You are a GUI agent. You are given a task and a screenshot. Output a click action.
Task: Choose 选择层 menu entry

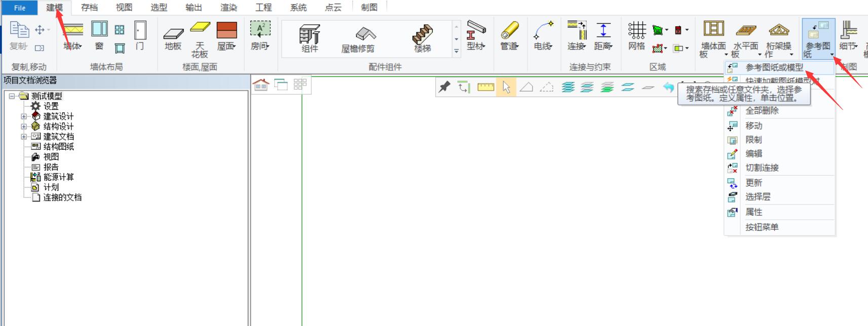point(779,196)
